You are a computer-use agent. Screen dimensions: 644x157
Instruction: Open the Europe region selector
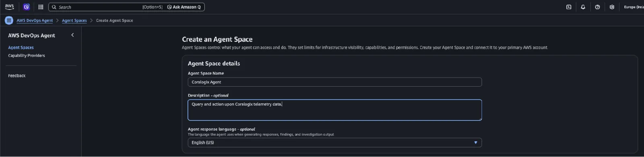pyautogui.click(x=634, y=7)
